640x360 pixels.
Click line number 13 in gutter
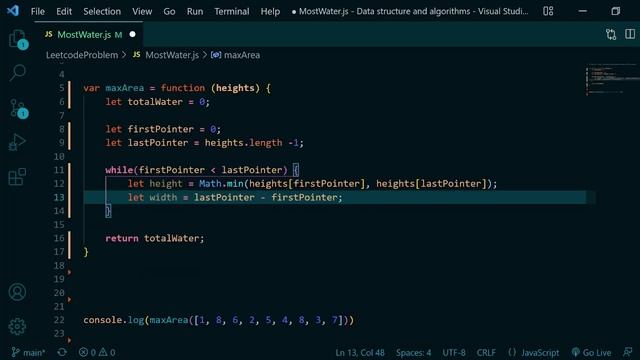[59, 197]
